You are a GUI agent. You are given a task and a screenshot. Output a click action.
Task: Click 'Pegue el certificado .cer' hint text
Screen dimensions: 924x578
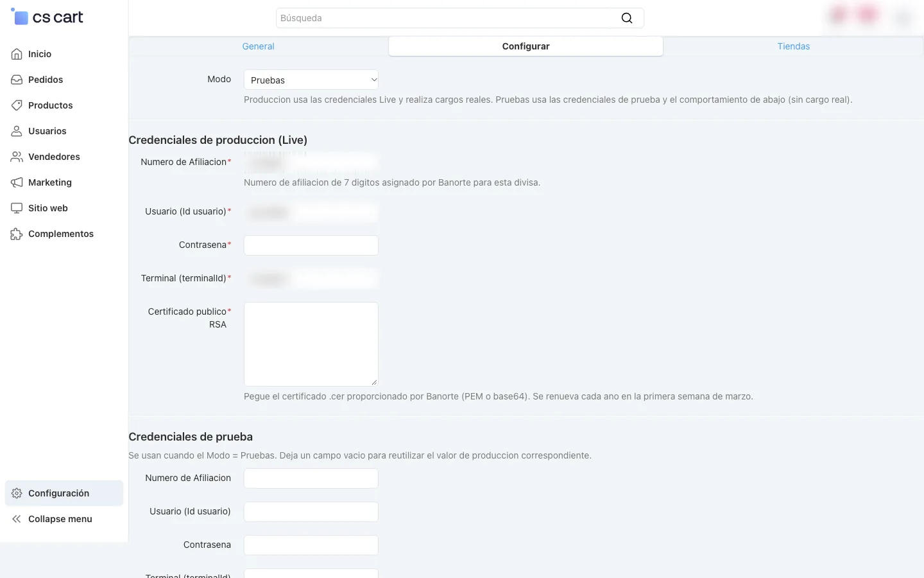click(x=499, y=396)
